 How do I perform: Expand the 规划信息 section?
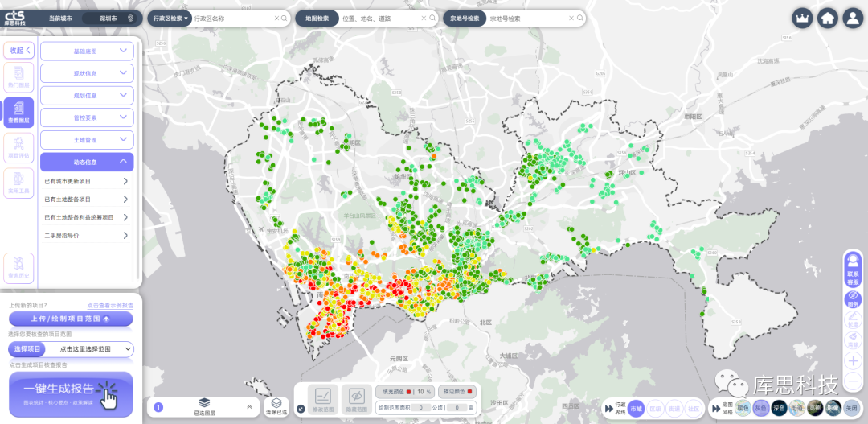click(87, 95)
